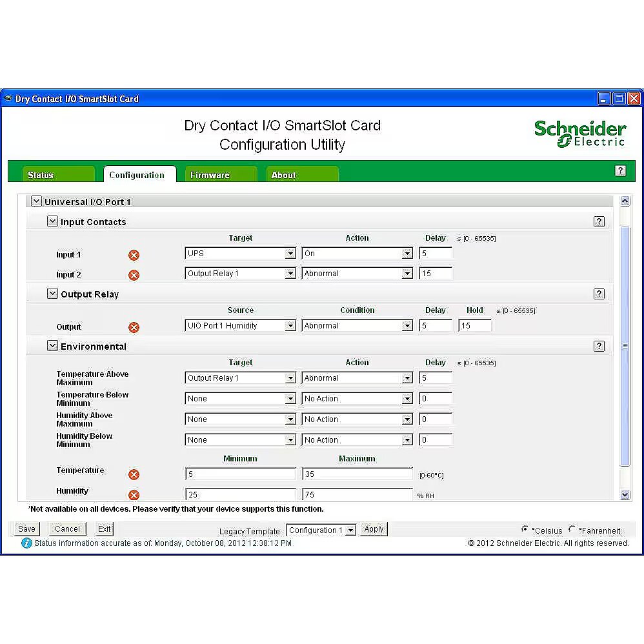Click the app icon in title bar
The width and height of the screenshot is (644, 644).
pyautogui.click(x=8, y=99)
